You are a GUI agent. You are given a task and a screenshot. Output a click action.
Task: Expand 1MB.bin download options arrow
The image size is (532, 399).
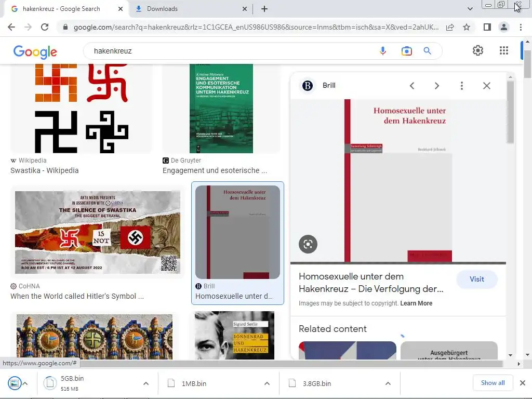pyautogui.click(x=267, y=383)
